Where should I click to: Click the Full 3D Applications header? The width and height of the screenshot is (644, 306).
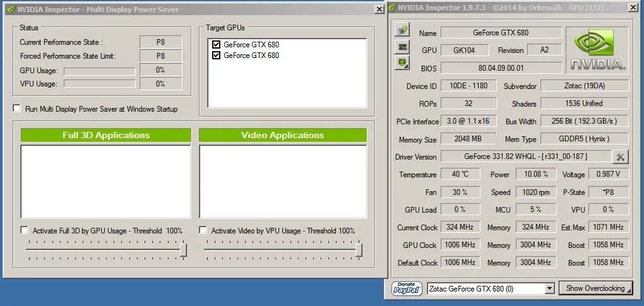pos(106,135)
